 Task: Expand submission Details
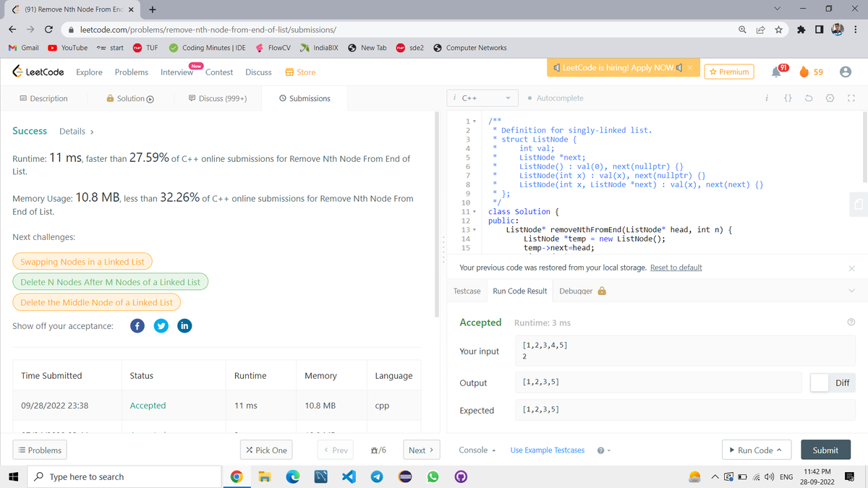pos(77,131)
